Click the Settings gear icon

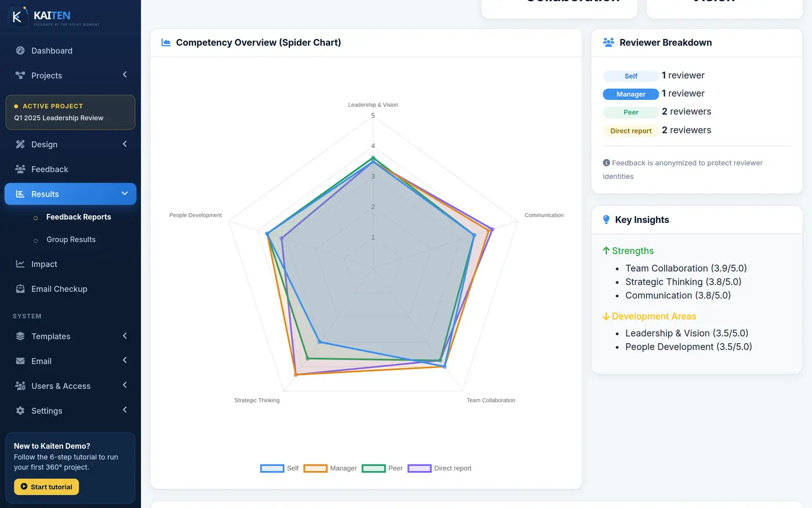pos(20,410)
